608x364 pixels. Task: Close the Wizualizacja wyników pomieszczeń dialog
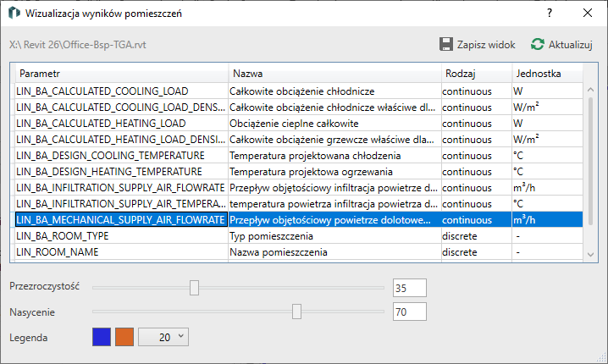[x=587, y=14]
